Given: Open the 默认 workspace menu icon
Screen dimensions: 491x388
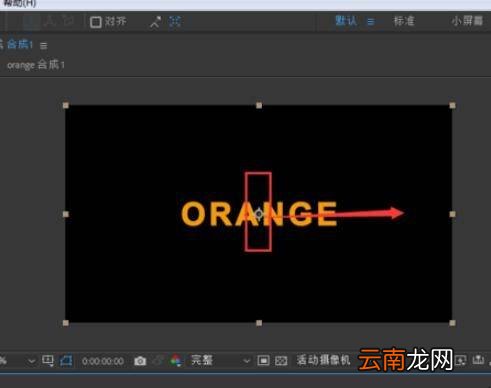Looking at the screenshot, I should (x=371, y=22).
